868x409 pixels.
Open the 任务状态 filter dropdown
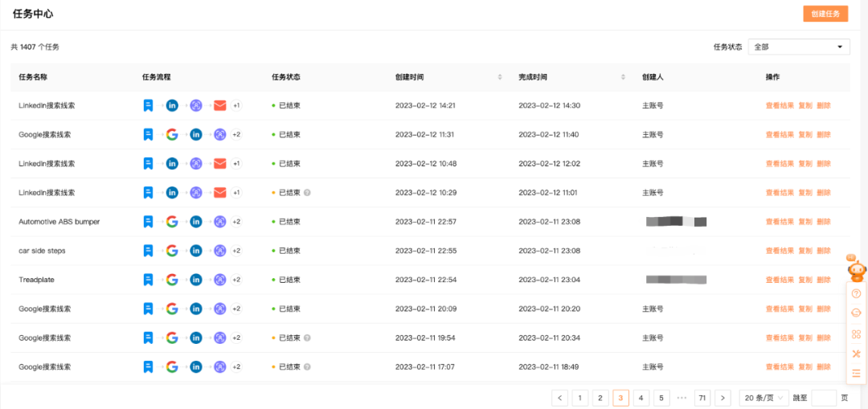(798, 47)
